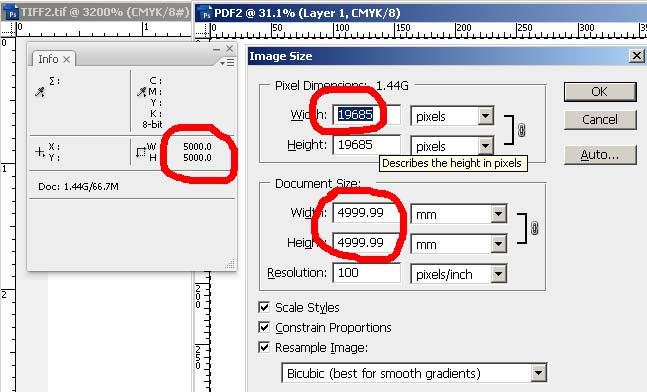Screen dimensions: 647x392
Task: Open the document Width mm units dropdown
Action: pos(498,214)
